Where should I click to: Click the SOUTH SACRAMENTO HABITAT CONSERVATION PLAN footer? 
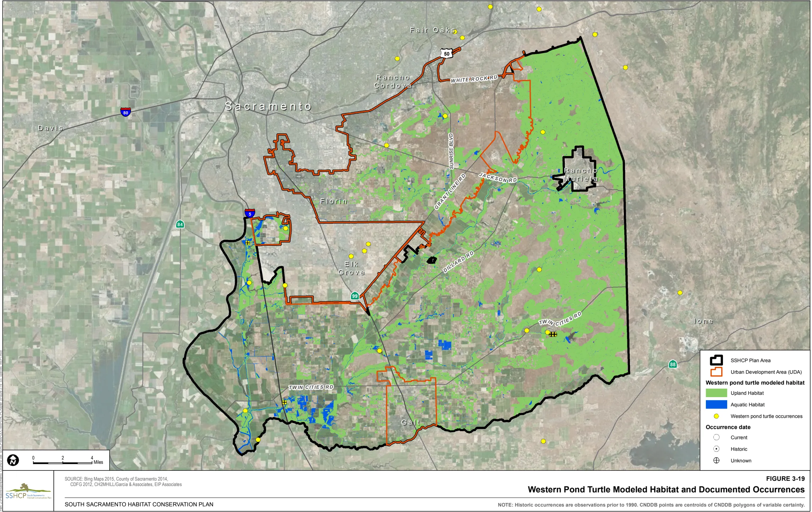tap(139, 504)
